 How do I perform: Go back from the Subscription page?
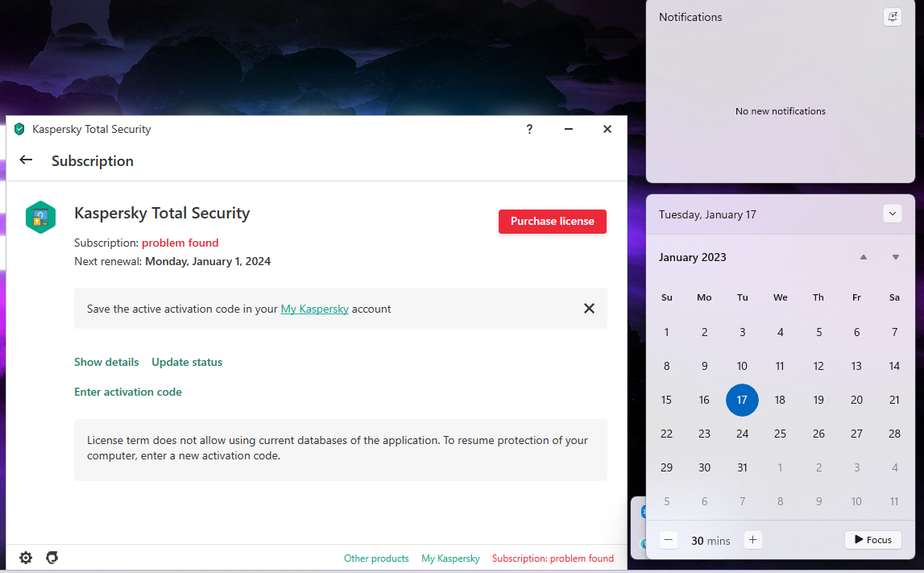[x=26, y=160]
